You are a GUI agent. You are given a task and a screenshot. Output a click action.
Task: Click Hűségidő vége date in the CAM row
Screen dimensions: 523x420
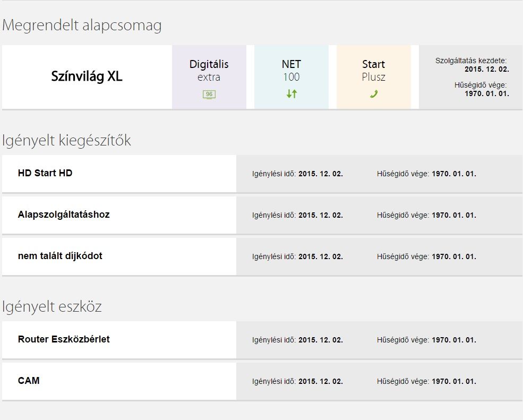tap(453, 381)
